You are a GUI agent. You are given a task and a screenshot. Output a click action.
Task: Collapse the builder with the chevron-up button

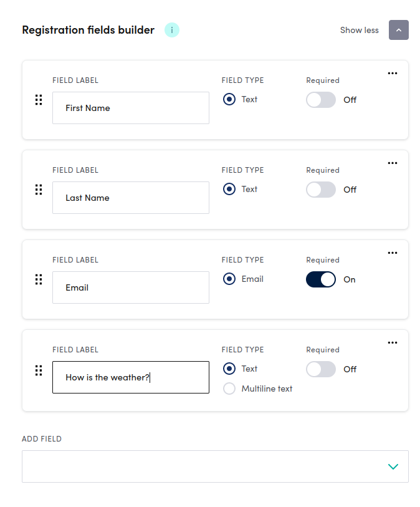(399, 30)
